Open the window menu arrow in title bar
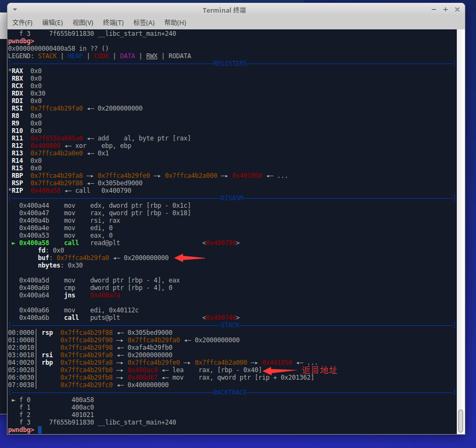This screenshot has height=448, width=476. pos(14,10)
